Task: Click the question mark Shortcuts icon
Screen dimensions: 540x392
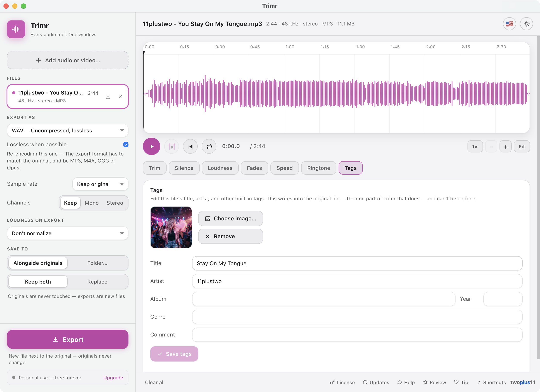Action: tap(479, 382)
